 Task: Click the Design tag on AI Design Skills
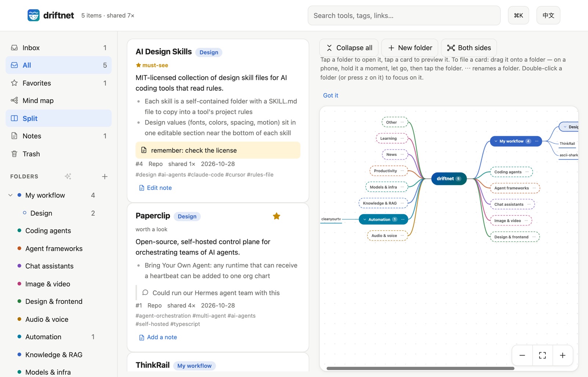coord(209,52)
